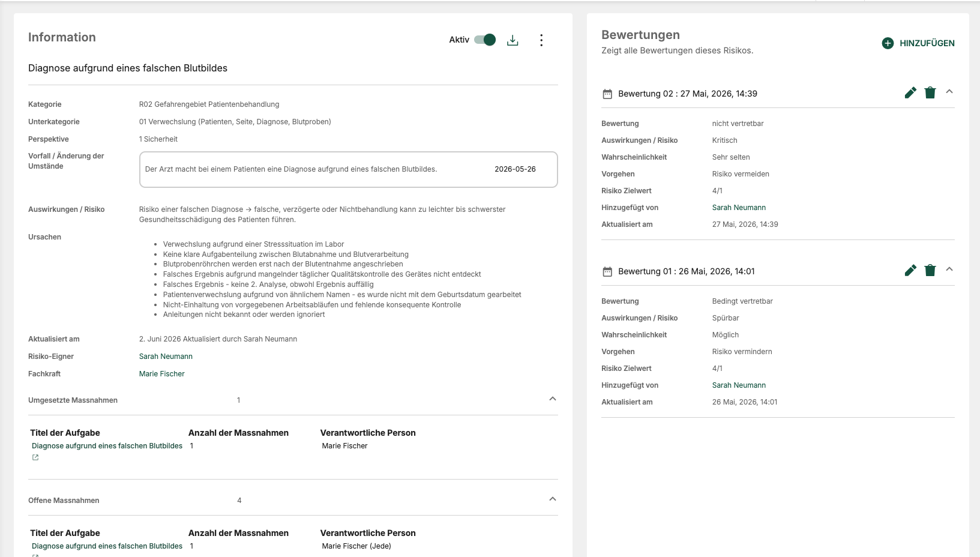Image resolution: width=980 pixels, height=557 pixels.
Task: Click the Vorfall description text box
Action: (348, 169)
